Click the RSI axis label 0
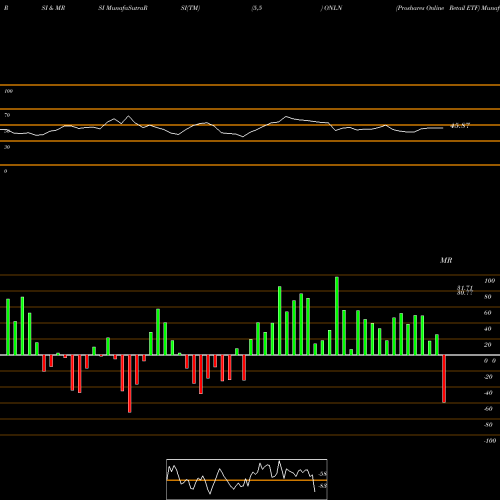Viewport: 500px width, 500px height. [x=5, y=171]
